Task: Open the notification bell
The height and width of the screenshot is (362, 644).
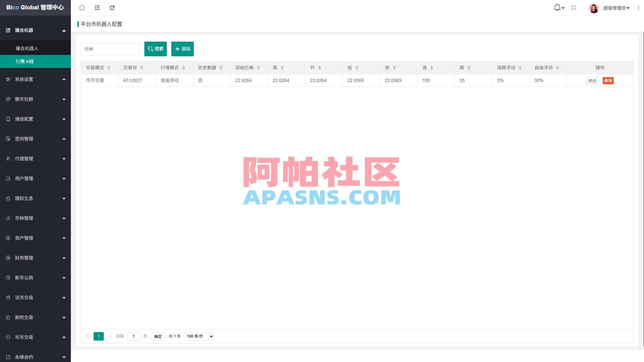Action: point(557,7)
